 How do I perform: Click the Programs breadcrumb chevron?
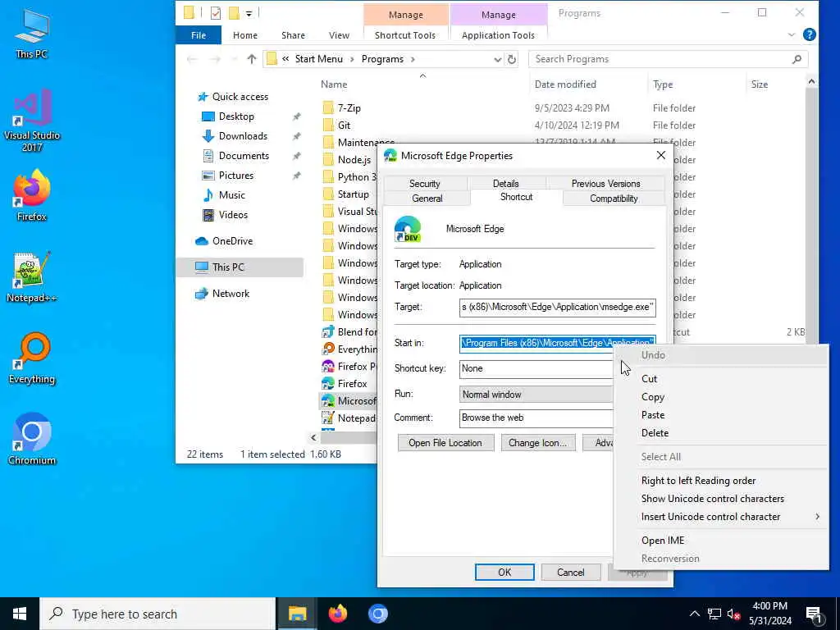pyautogui.click(x=413, y=59)
